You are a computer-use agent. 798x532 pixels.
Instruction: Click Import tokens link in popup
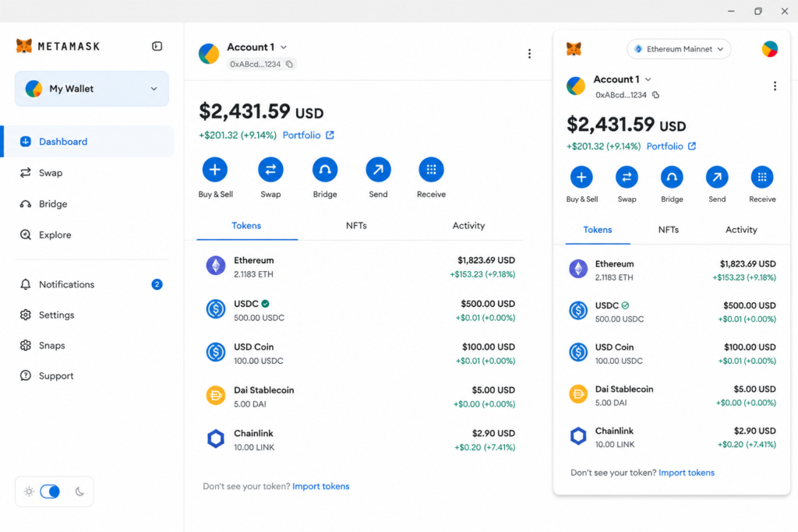pos(686,473)
